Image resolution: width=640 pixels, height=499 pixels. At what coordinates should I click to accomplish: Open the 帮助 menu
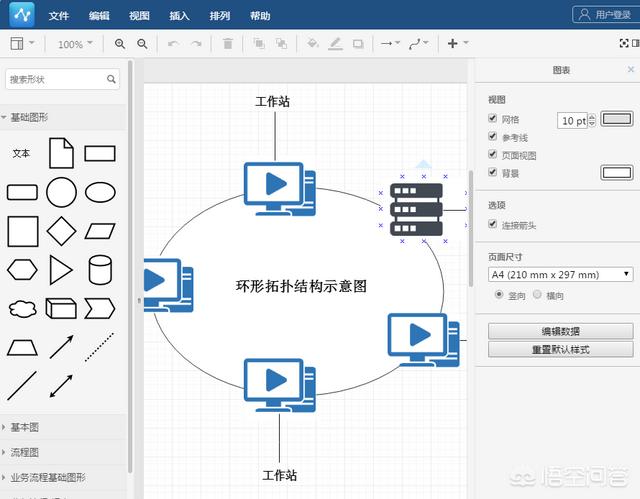pos(260,16)
